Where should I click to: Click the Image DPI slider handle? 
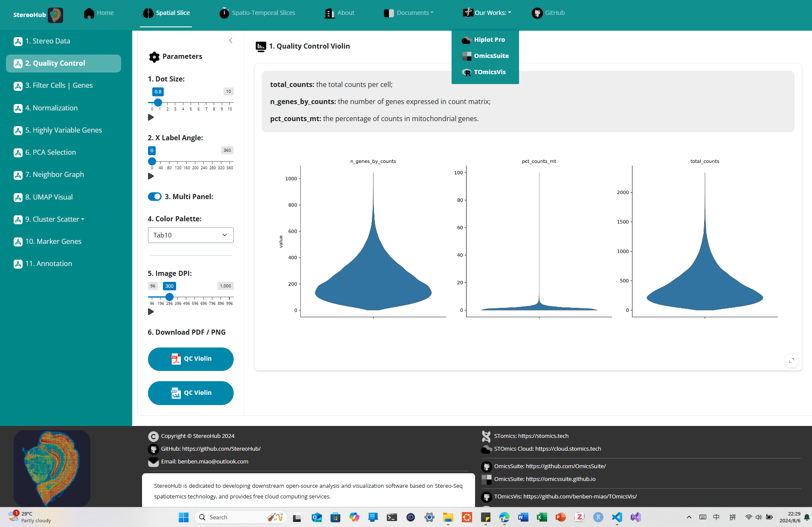click(x=169, y=297)
